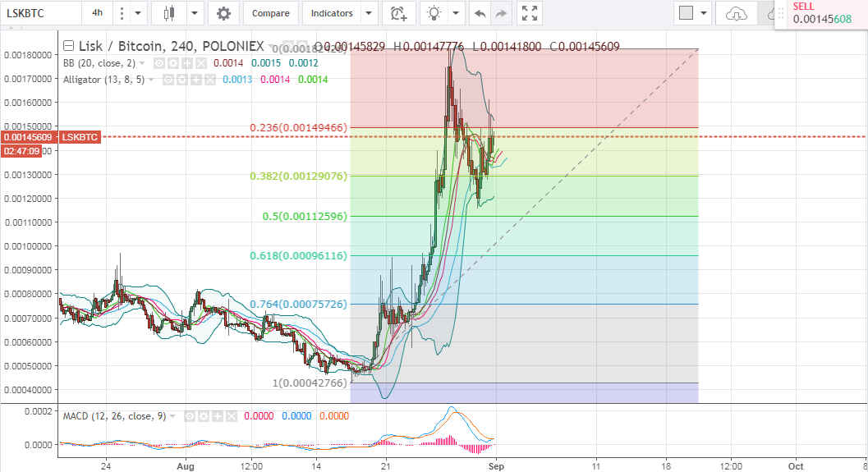Click the plus icon beside MACD indicator

tap(218, 416)
